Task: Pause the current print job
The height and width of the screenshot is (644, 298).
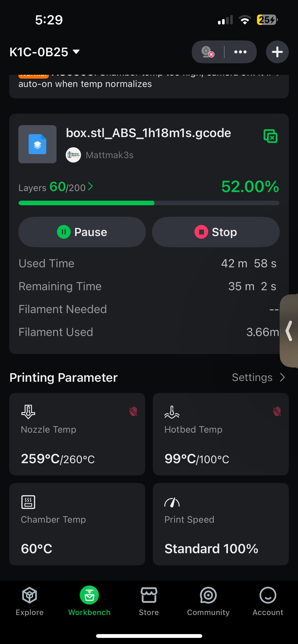Action: [x=82, y=232]
